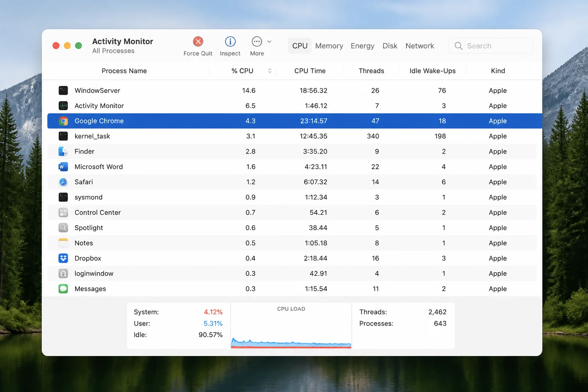Select Google Chrome process name

(99, 121)
